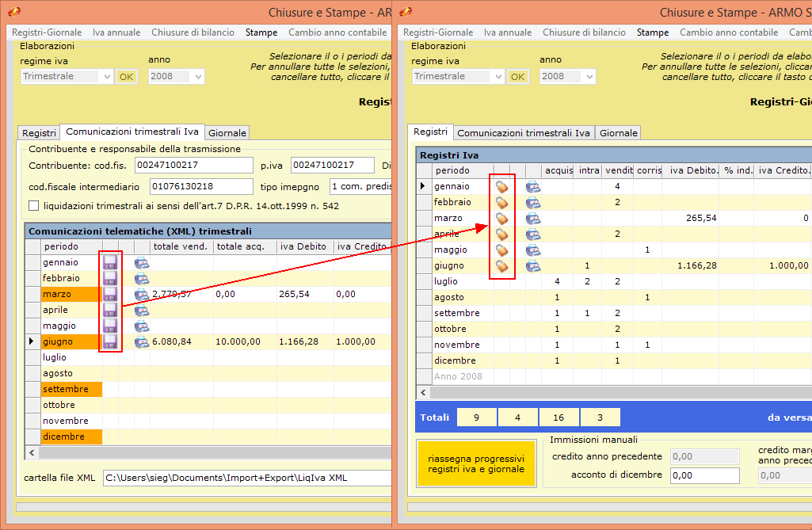Click the printer icon in marzo XML row
The height and width of the screenshot is (530, 812).
pyautogui.click(x=142, y=295)
